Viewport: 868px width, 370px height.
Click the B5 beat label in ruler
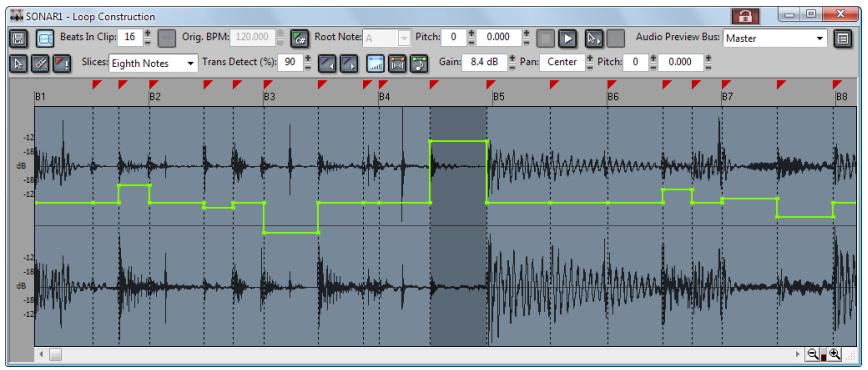tap(498, 97)
